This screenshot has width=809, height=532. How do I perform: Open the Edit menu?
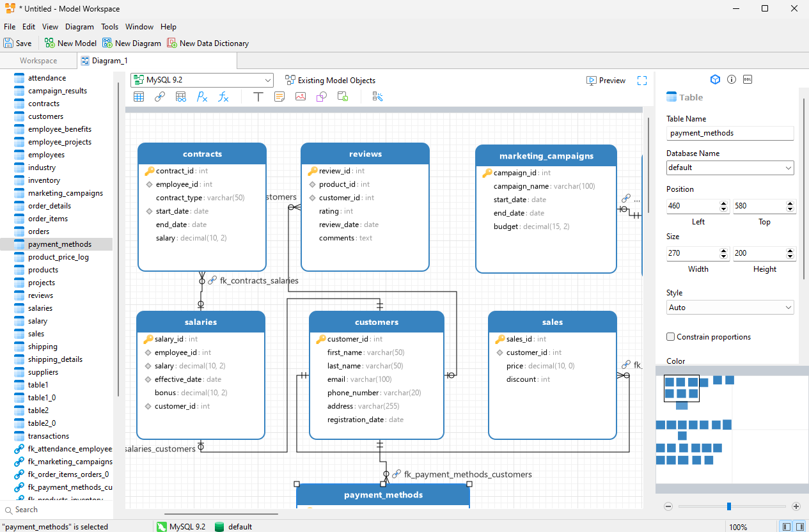[x=29, y=27]
